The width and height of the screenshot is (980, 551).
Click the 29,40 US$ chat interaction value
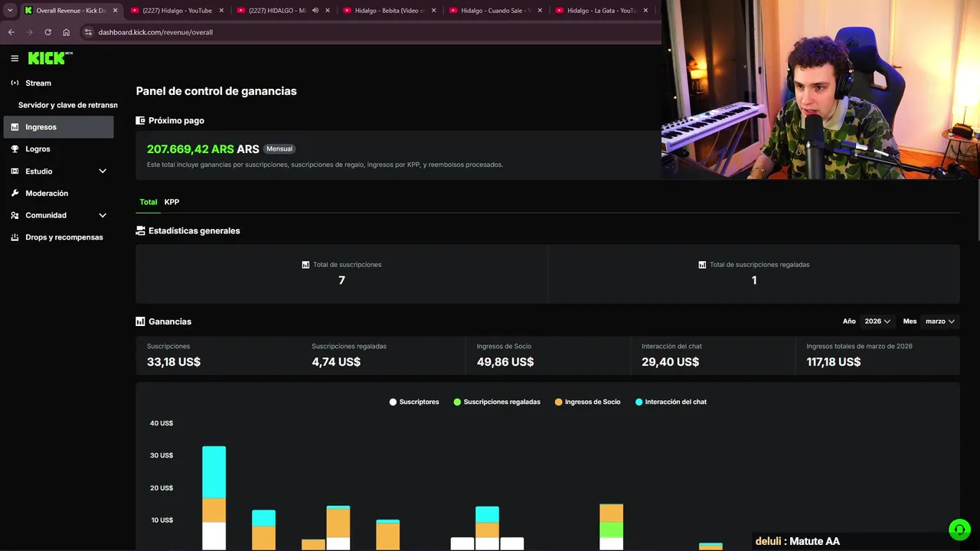click(x=670, y=362)
